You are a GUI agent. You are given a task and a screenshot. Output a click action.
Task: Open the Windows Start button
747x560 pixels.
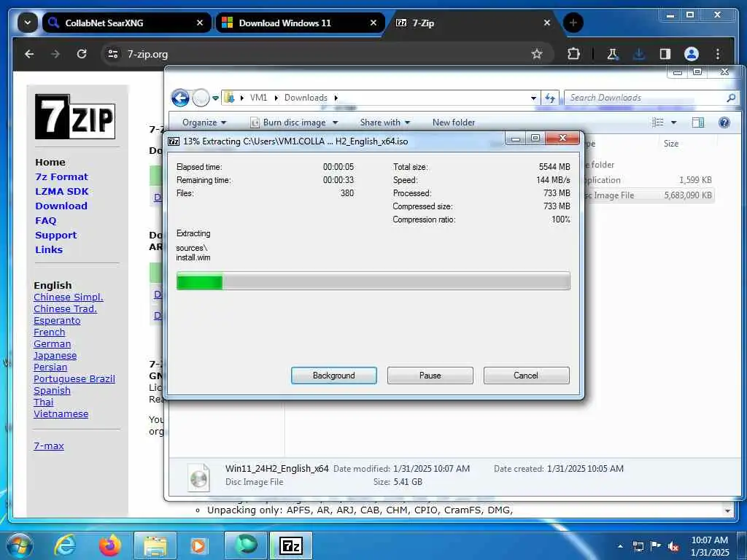[x=20, y=545]
